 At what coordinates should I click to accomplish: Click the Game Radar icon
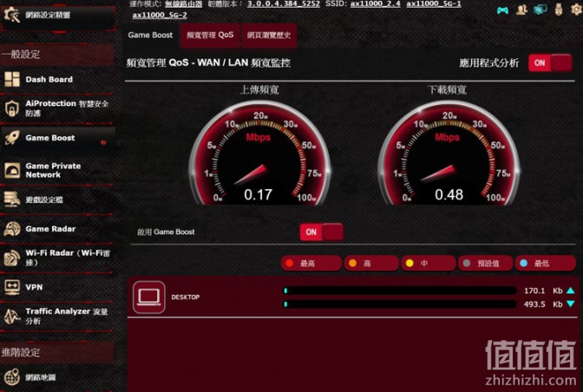(x=12, y=229)
